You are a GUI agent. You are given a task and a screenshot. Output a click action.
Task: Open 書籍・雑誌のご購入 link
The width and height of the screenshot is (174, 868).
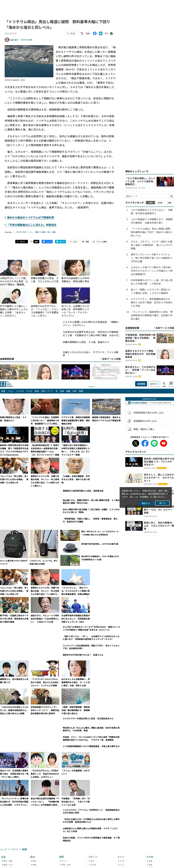149,429
